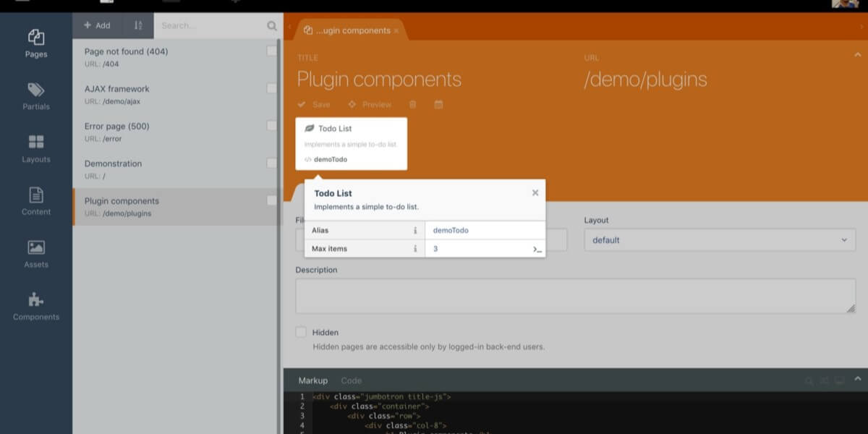Click the magnifier icon in search box

click(x=272, y=25)
